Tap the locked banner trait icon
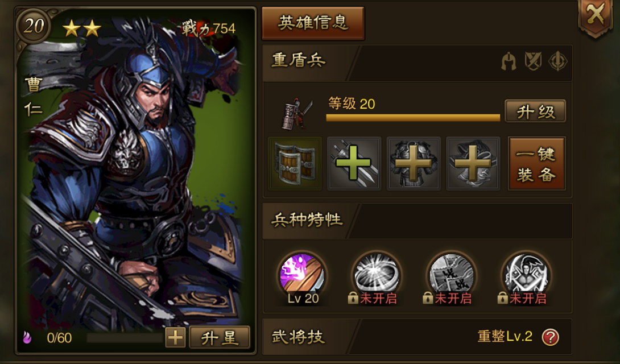620x364 pixels. tap(452, 274)
